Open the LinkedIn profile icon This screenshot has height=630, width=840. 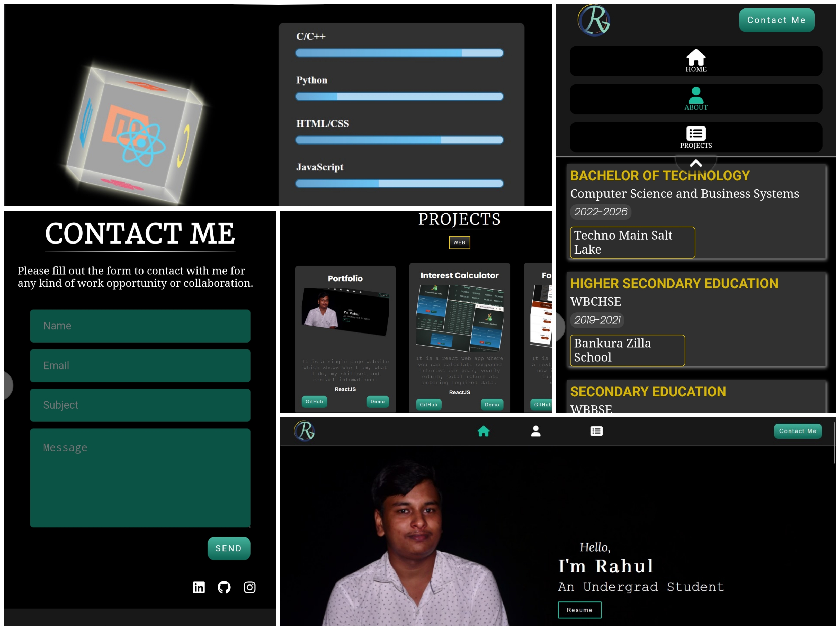pyautogui.click(x=199, y=587)
